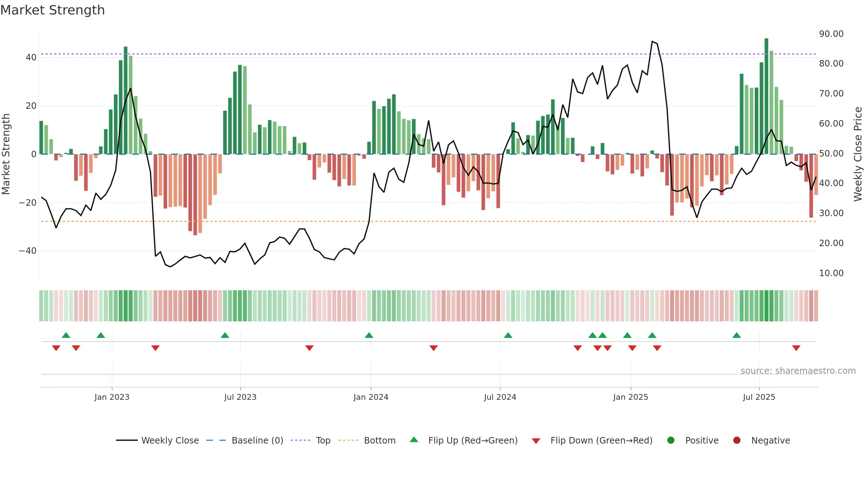Click the Jan 2025 x-axis label
The width and height of the screenshot is (868, 488).
(x=631, y=397)
